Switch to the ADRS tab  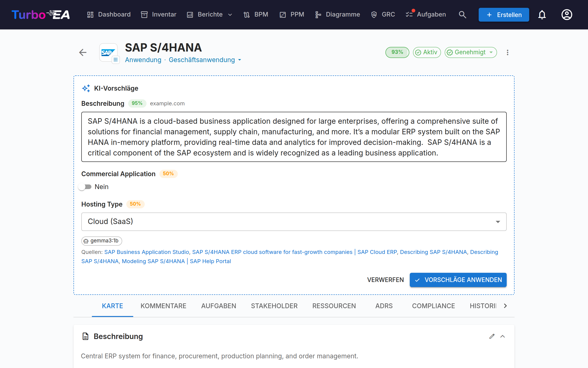[x=384, y=306]
